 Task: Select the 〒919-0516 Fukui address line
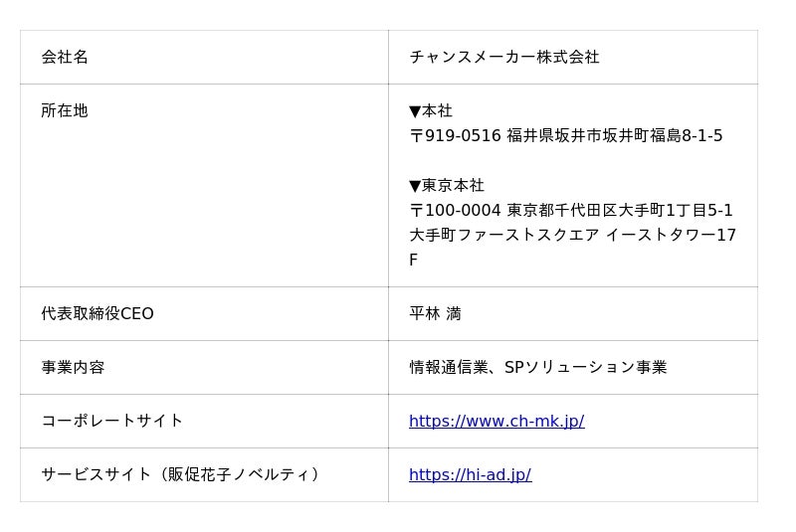pos(565,135)
